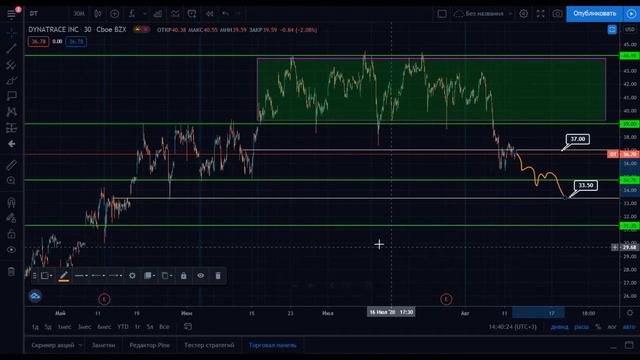Select the brush drawing tool
The image size is (640, 360).
(11, 80)
